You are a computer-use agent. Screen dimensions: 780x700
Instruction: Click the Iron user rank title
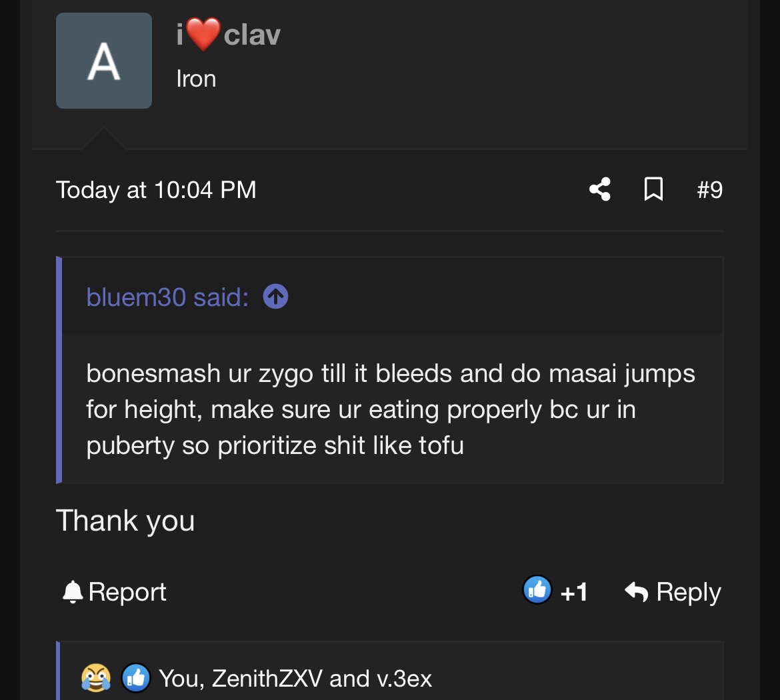pyautogui.click(x=196, y=79)
